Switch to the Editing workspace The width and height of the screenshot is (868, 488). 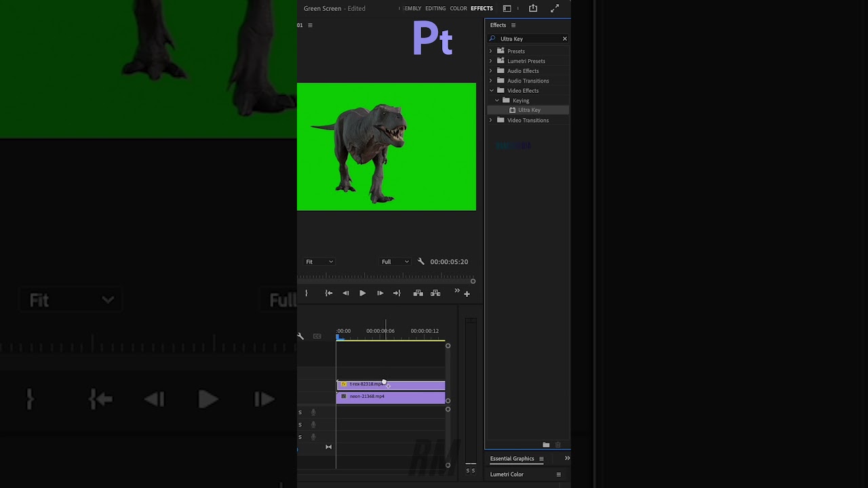click(435, 8)
